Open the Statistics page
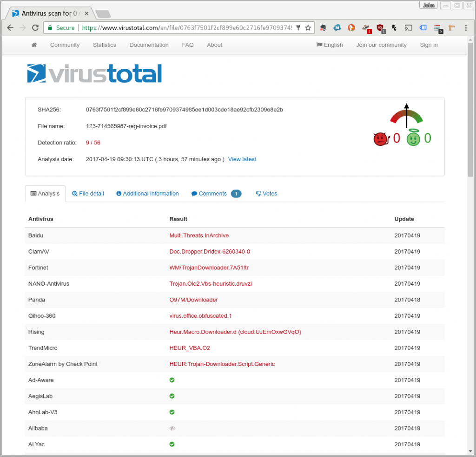Viewport: 476px width, 457px height. coord(105,45)
